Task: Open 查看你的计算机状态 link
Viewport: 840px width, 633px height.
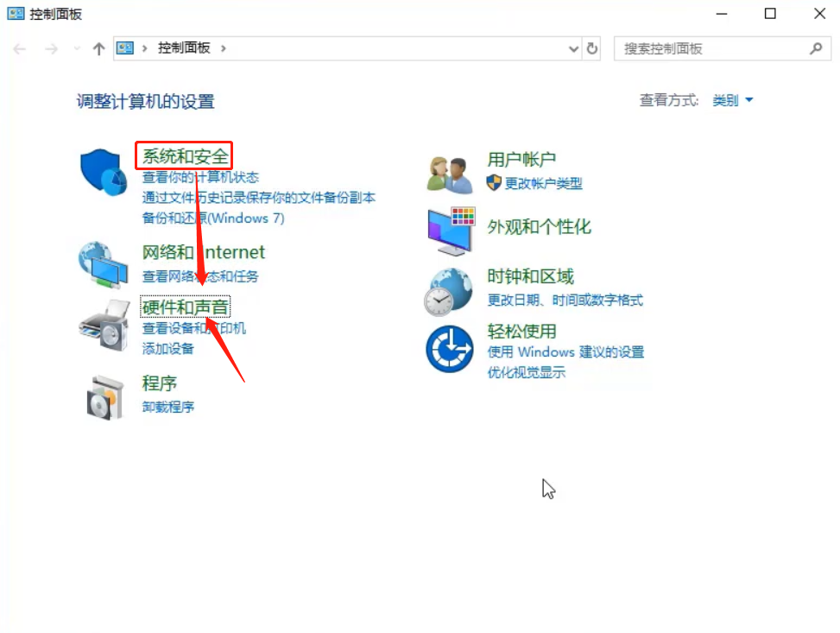Action: click(200, 177)
